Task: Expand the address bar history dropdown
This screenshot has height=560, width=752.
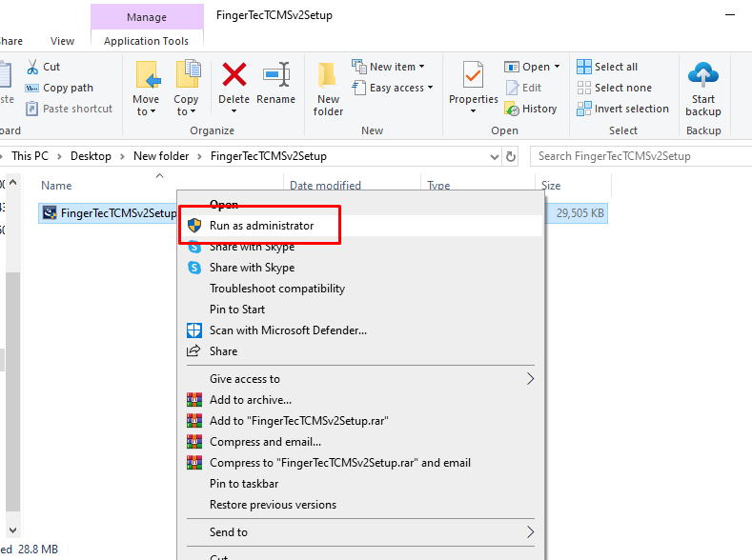Action: tap(495, 156)
